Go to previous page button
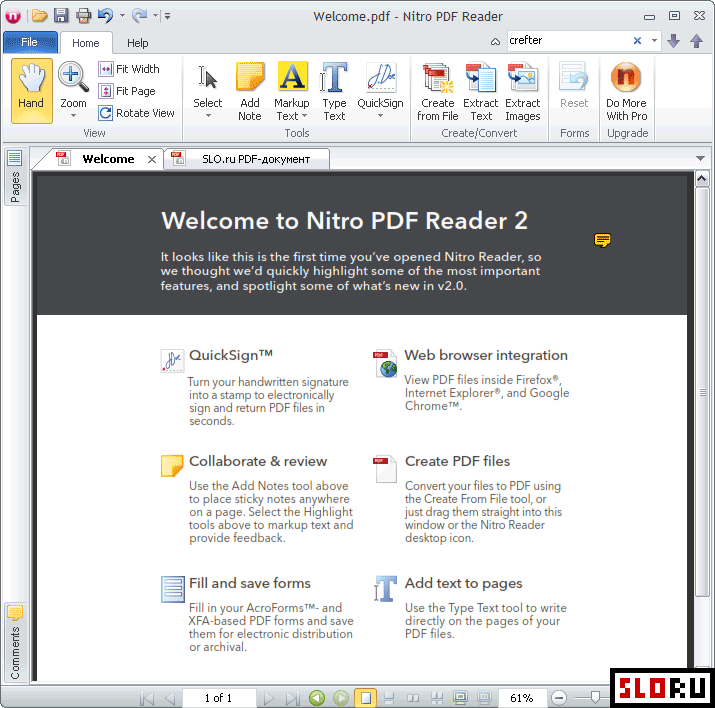This screenshot has height=708, width=715. [170, 698]
